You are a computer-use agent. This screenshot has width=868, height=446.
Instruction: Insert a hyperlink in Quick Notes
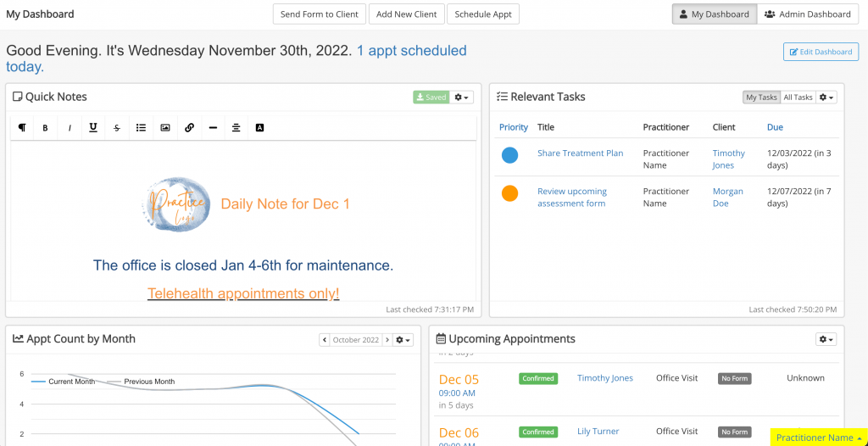click(x=189, y=127)
